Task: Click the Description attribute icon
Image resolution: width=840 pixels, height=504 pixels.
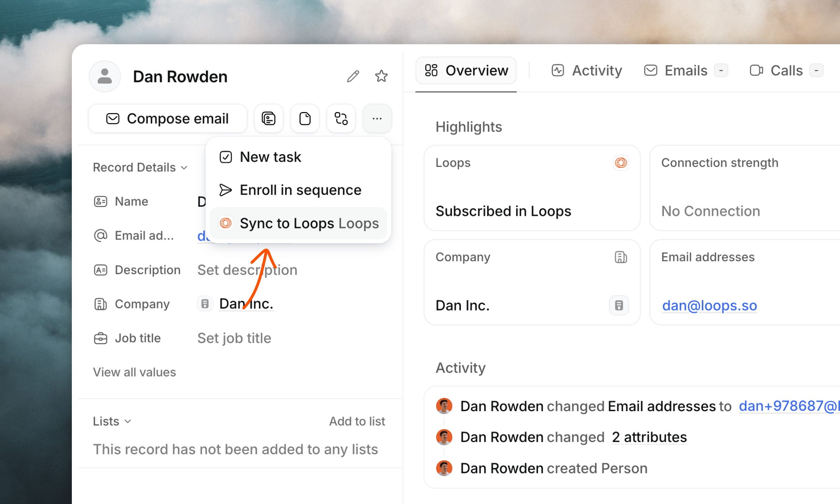Action: (x=101, y=270)
